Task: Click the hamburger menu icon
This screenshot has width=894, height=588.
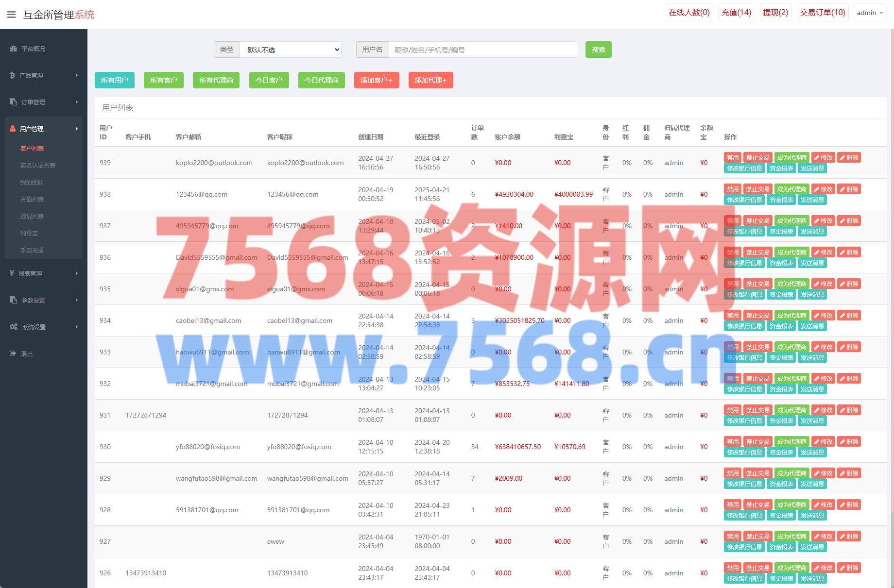Action: tap(12, 15)
